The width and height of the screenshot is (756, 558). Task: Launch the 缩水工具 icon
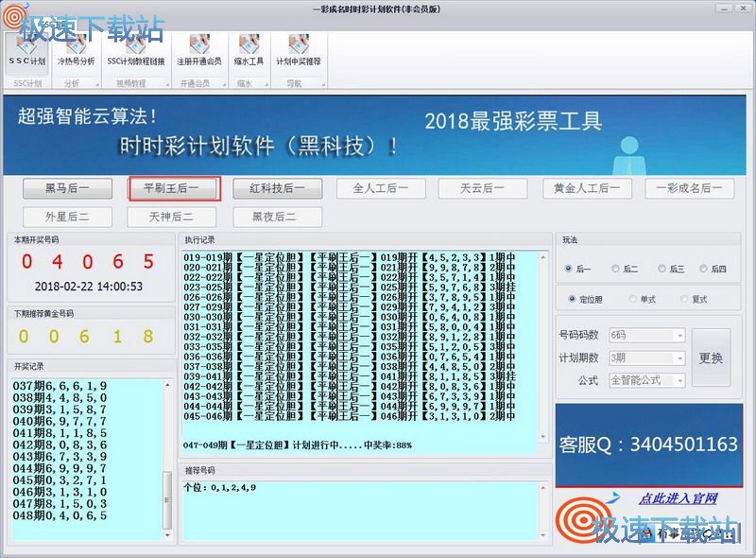[x=249, y=49]
